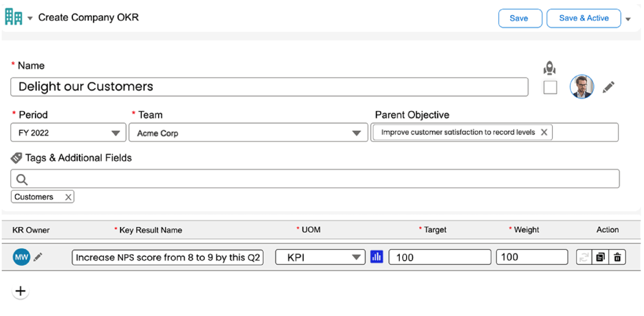644x316 pixels.
Task: Add a new key result with the plus button
Action: coord(20,290)
